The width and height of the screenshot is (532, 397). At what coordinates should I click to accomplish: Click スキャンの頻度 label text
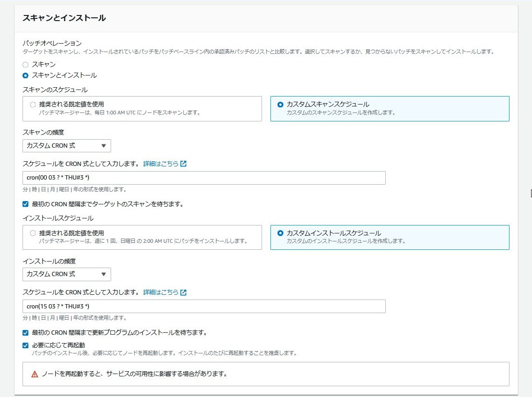coord(44,132)
